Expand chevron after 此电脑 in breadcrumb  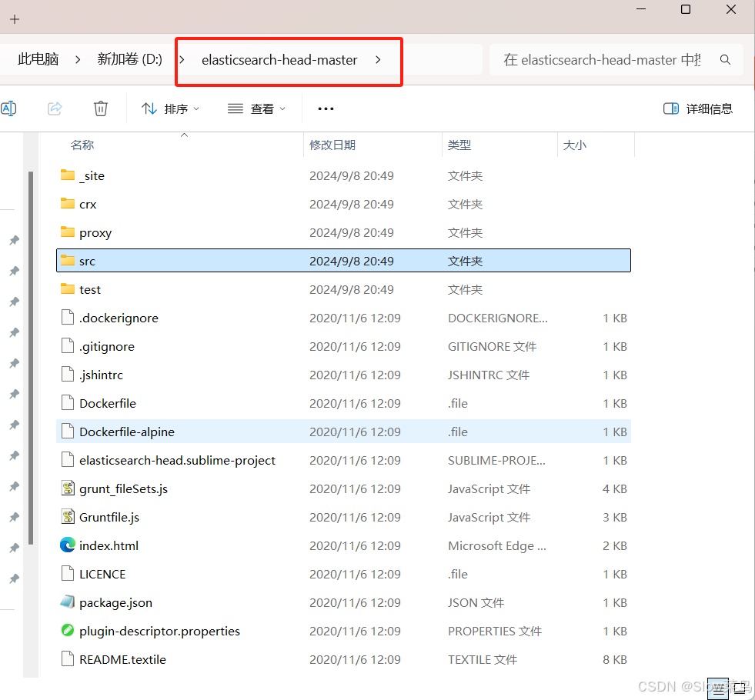(x=78, y=60)
